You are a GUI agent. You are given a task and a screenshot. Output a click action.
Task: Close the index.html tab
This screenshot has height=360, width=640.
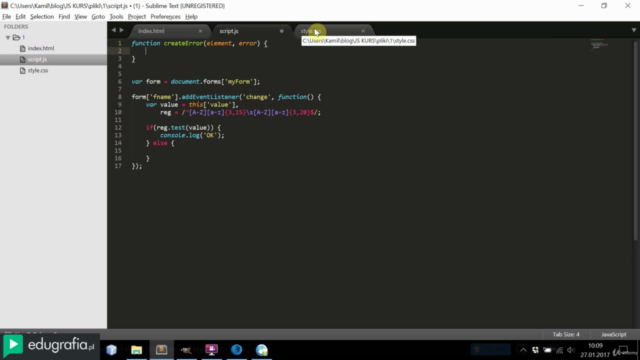click(x=200, y=31)
